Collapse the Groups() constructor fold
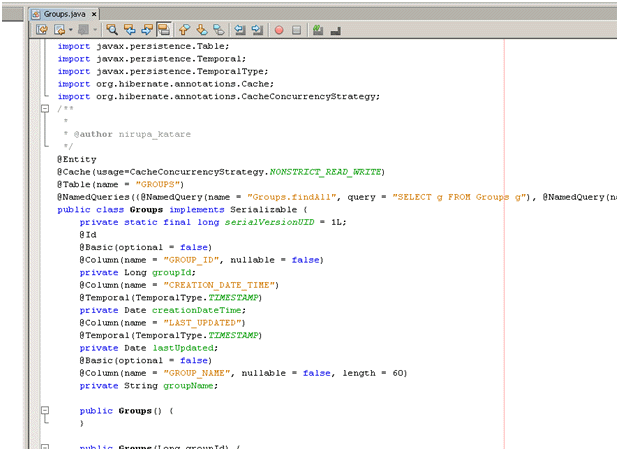The image size is (617, 449). [x=45, y=411]
